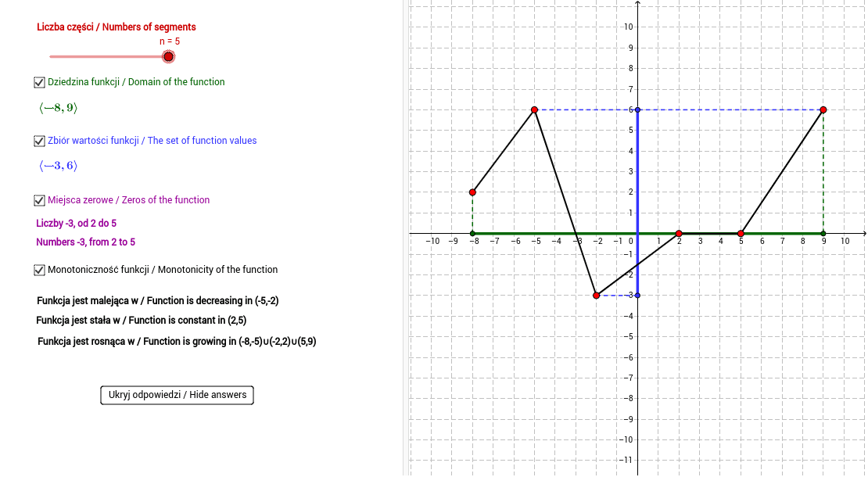The height and width of the screenshot is (477, 868).
Task: Click the range answer ⟨−3, 6⟩
Action: [58, 166]
